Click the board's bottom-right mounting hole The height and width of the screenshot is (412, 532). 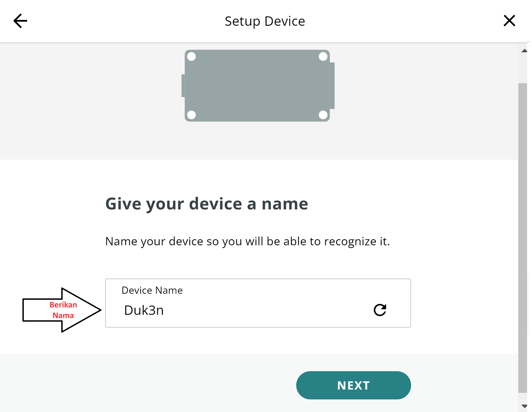(x=323, y=115)
